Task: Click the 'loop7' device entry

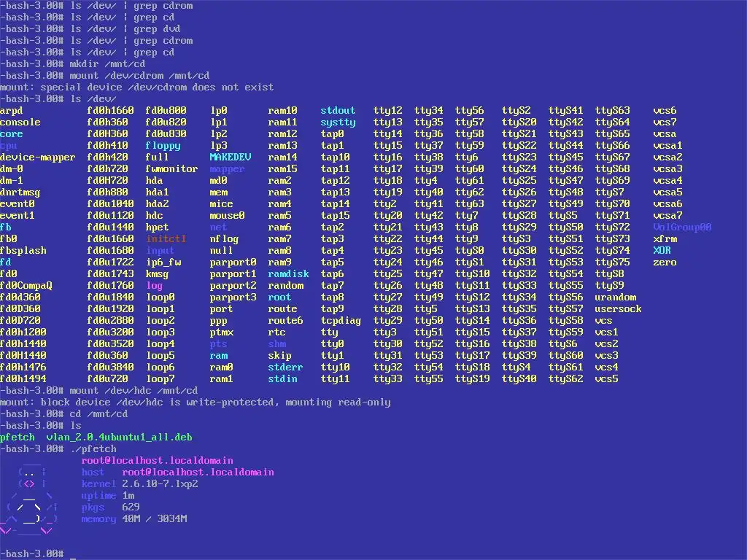Action: click(x=160, y=379)
